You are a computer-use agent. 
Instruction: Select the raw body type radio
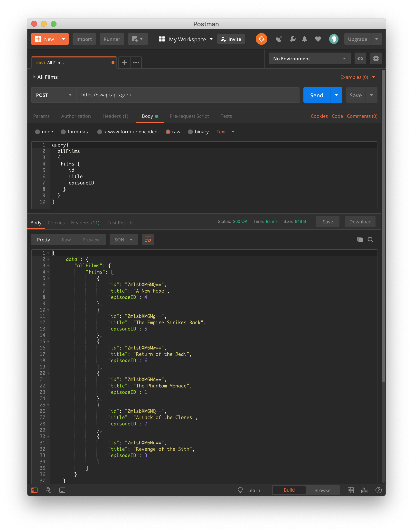[168, 132]
